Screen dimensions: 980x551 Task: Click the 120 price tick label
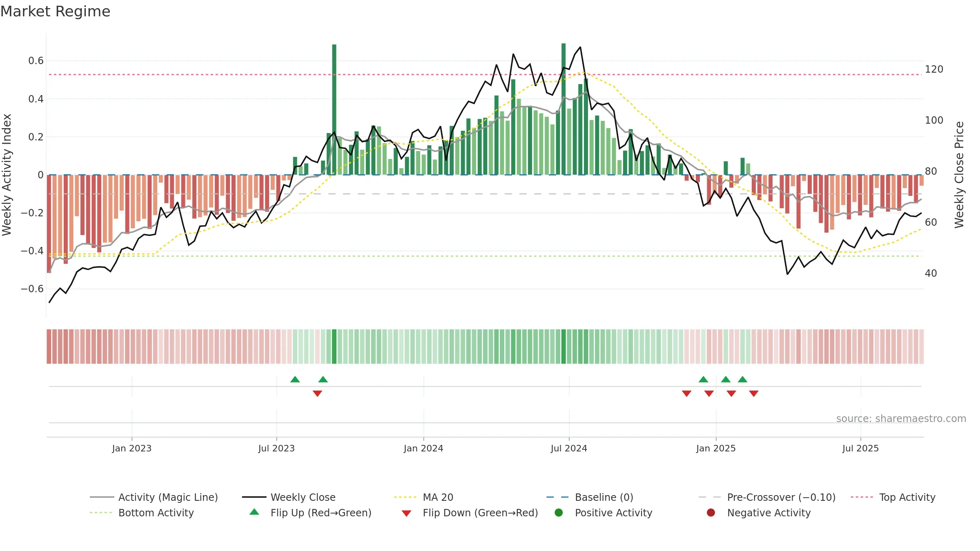pyautogui.click(x=934, y=69)
